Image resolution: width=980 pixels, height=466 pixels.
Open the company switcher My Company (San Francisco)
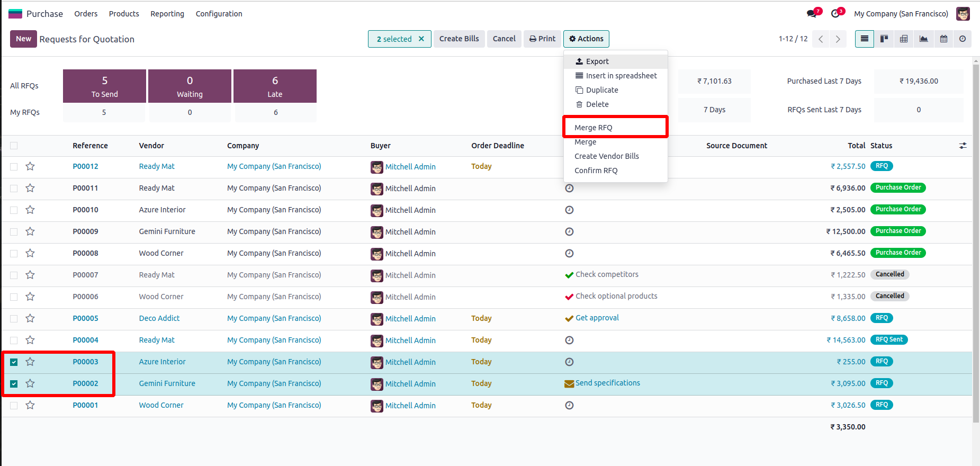[x=901, y=14]
